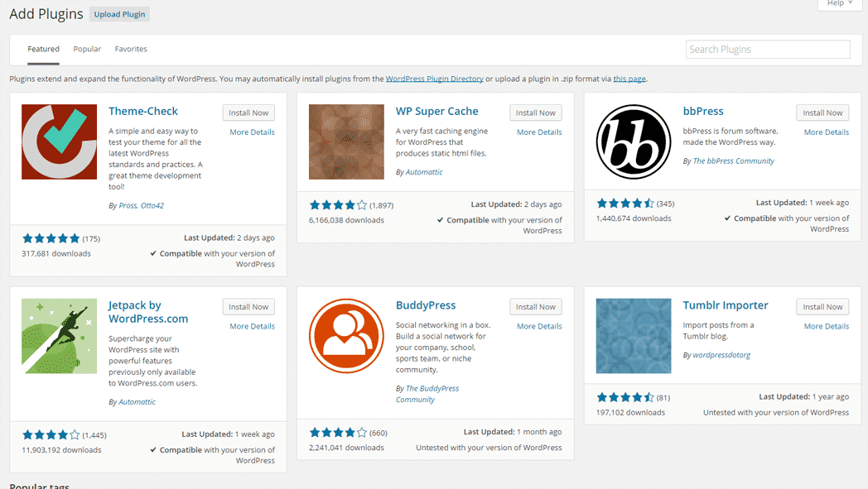Screen dimensions: 868x489
Task: Switch to the Featured tab
Action: click(43, 49)
